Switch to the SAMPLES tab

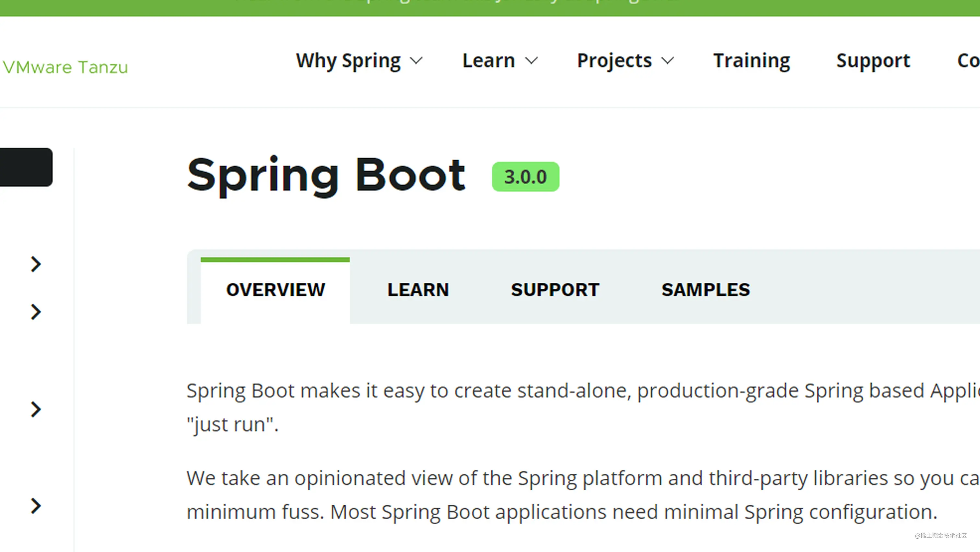(x=706, y=290)
